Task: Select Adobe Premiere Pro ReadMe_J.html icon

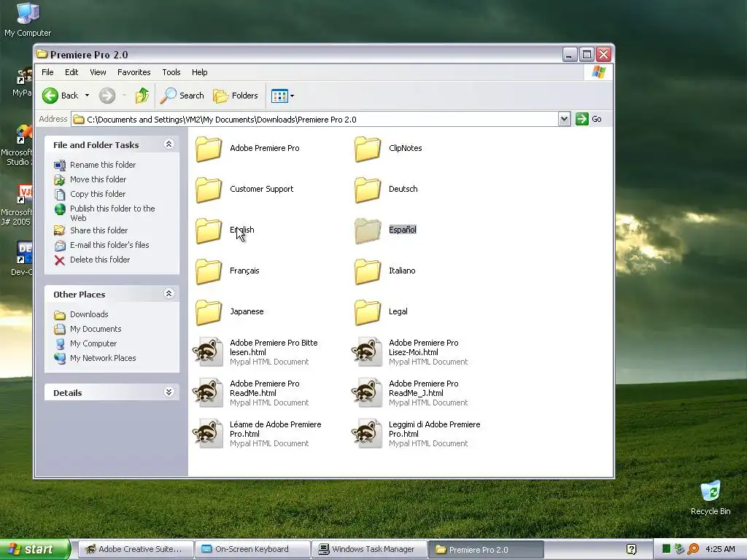Action: (x=367, y=393)
